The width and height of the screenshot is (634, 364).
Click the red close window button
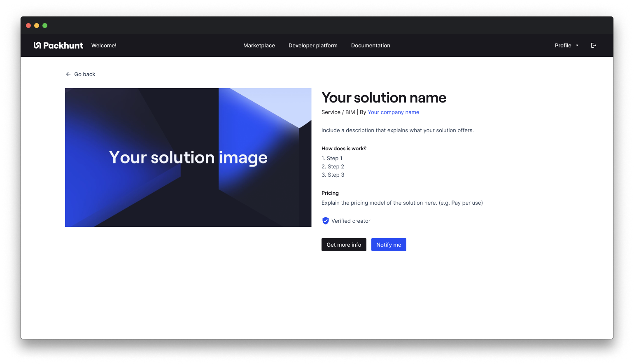pyautogui.click(x=28, y=26)
